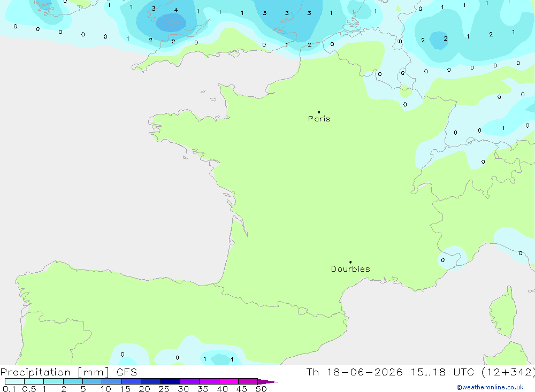Click the Paris city label
The width and height of the screenshot is (535, 392).
point(319,119)
